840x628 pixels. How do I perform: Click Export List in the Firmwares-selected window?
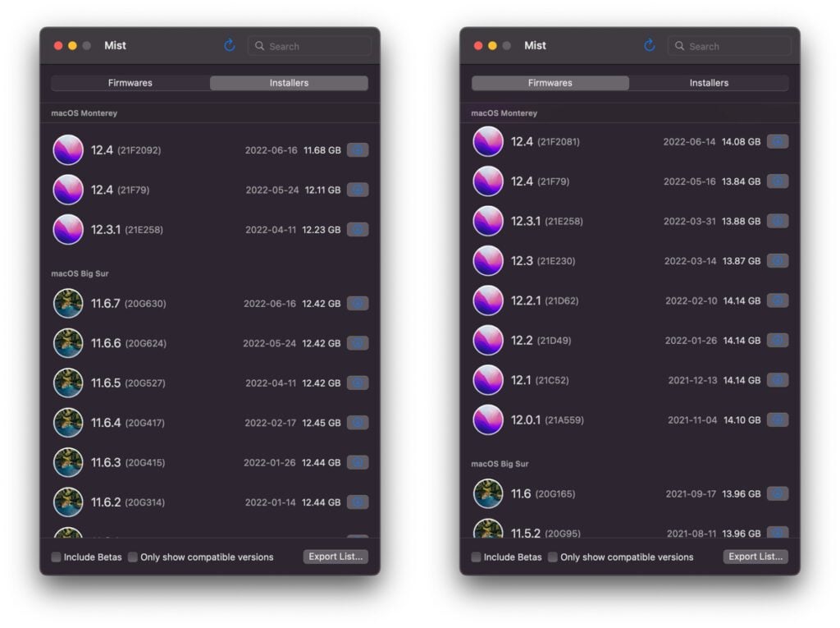click(x=756, y=557)
